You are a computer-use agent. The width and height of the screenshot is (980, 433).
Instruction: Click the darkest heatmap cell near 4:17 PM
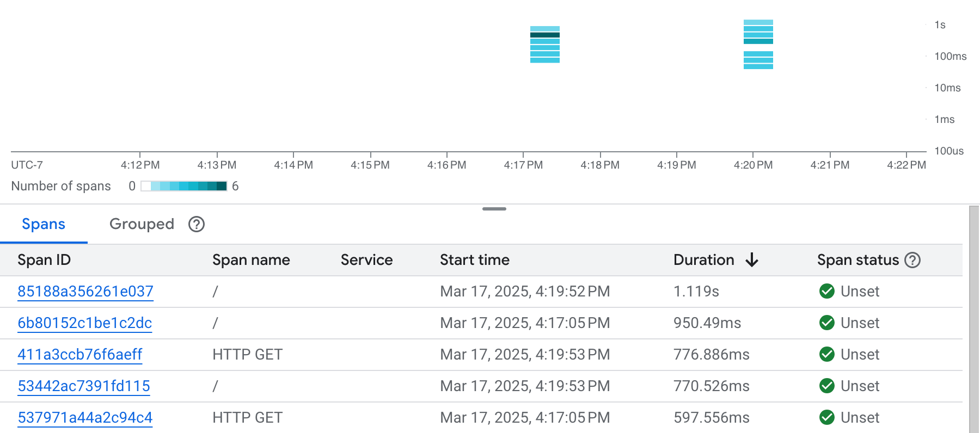click(545, 35)
